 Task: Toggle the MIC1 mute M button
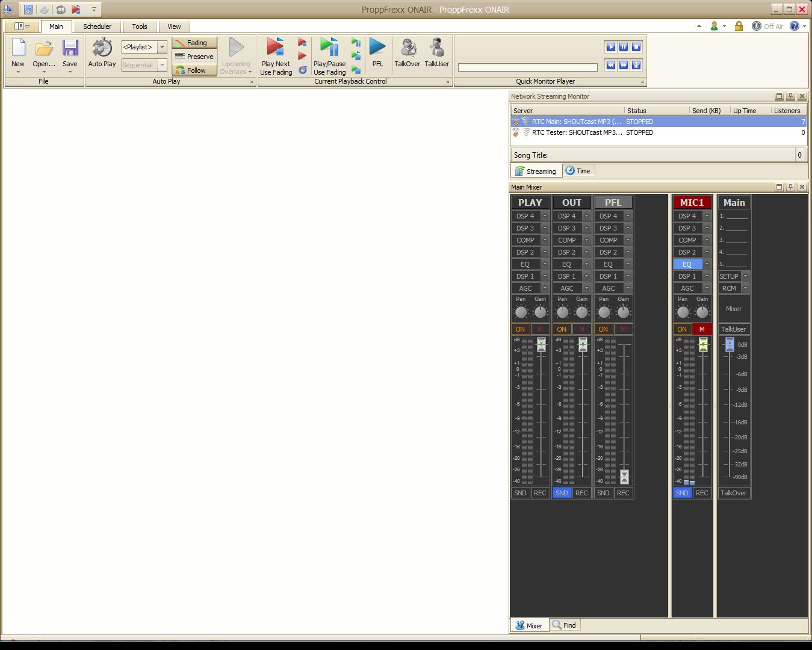[702, 329]
